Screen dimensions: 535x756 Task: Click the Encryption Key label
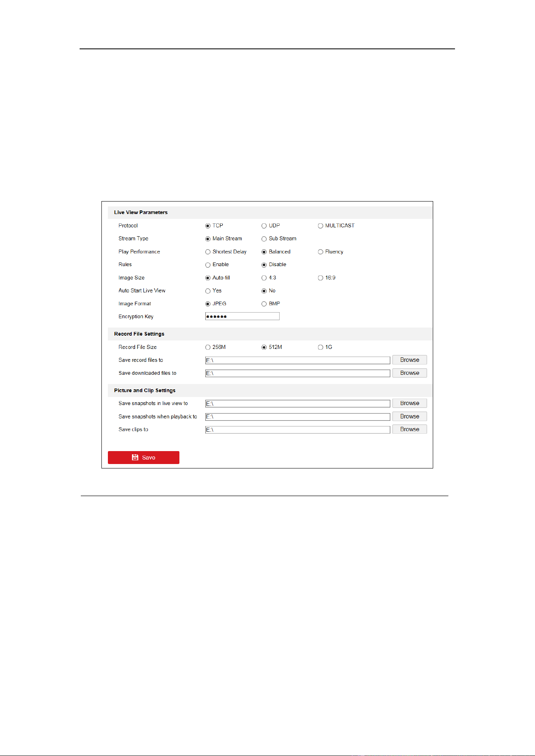tap(136, 317)
